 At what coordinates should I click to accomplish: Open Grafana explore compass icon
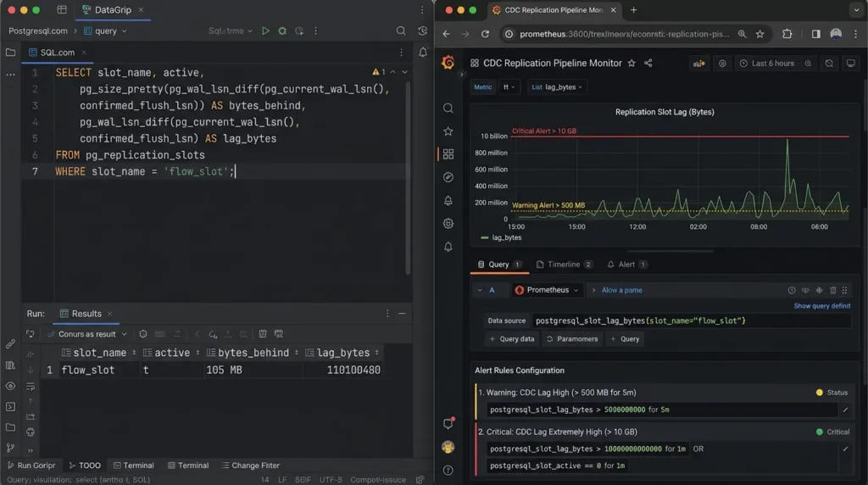448,177
